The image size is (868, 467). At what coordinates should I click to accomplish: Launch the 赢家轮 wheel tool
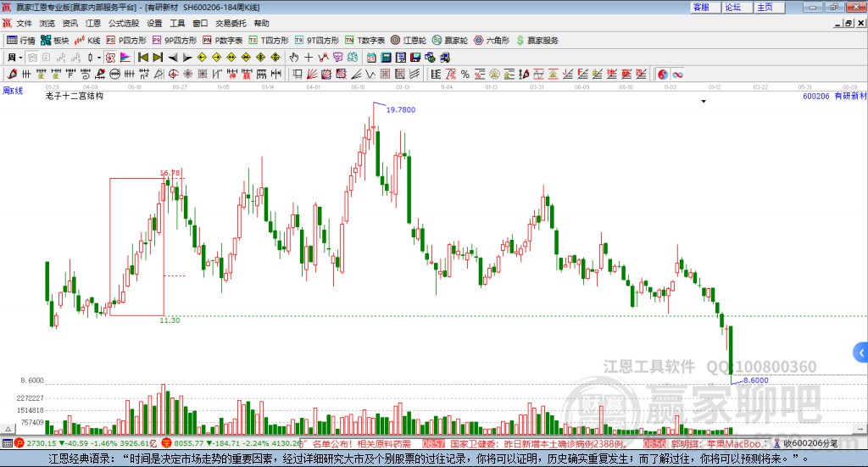[x=450, y=41]
